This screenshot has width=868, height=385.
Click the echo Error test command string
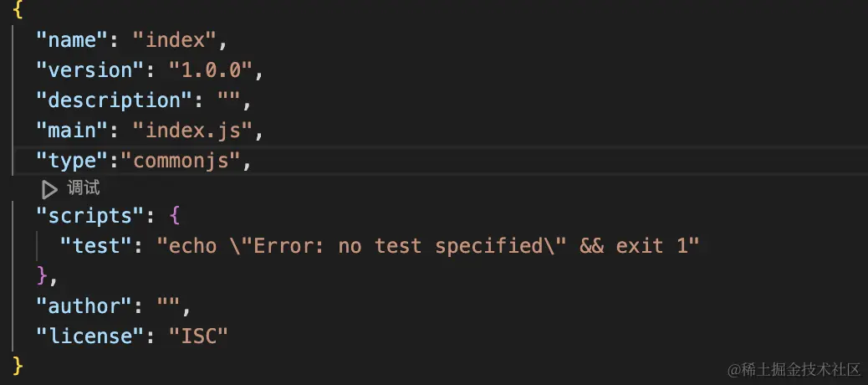[428, 245]
